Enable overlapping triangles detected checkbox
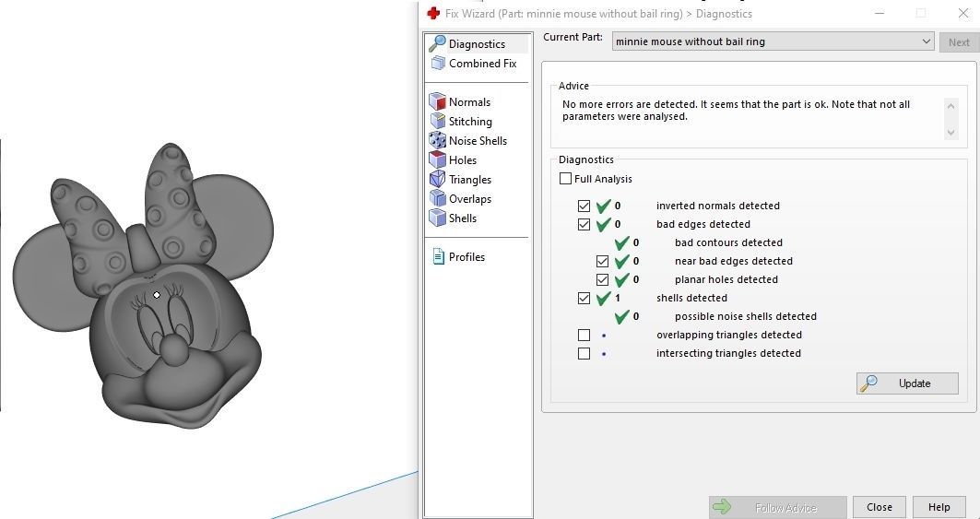980x519 pixels. 584,336
